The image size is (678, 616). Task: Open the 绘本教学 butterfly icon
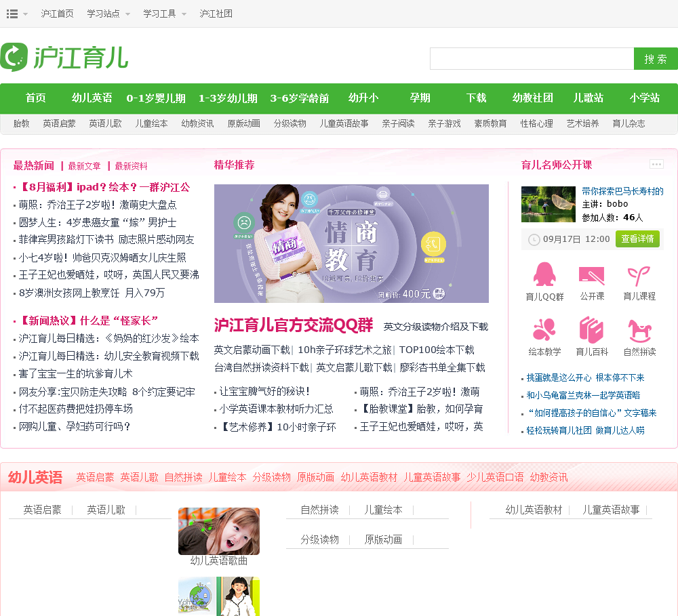(544, 330)
